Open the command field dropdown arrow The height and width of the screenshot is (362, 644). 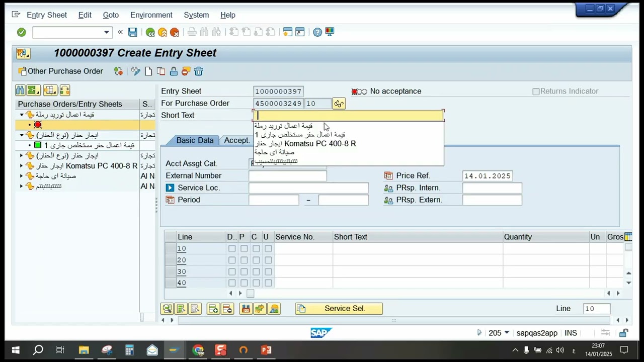click(106, 32)
